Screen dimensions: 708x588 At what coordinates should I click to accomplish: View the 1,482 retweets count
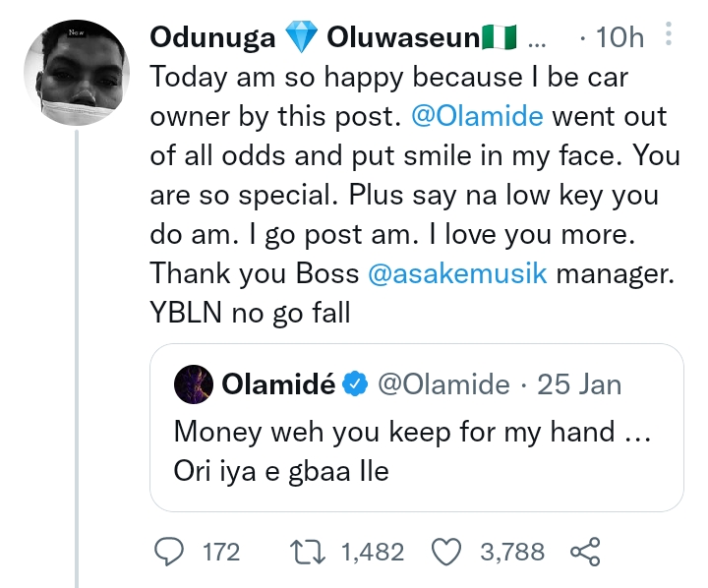tap(372, 552)
